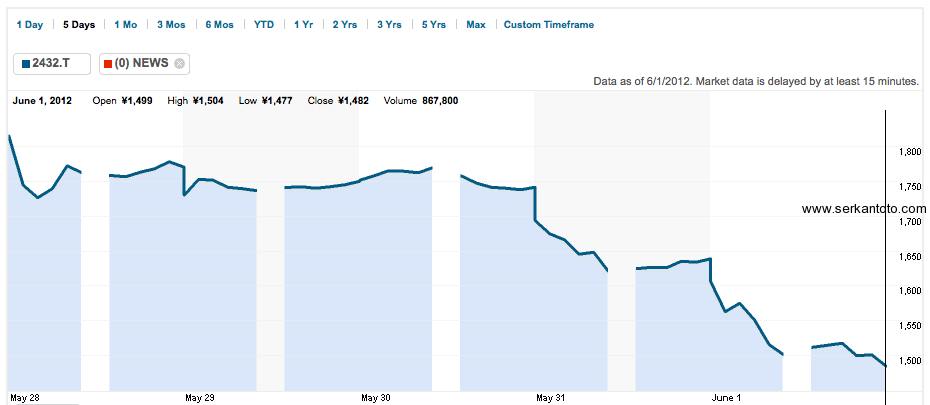
Task: Show the Max timeframe
Action: point(476,25)
